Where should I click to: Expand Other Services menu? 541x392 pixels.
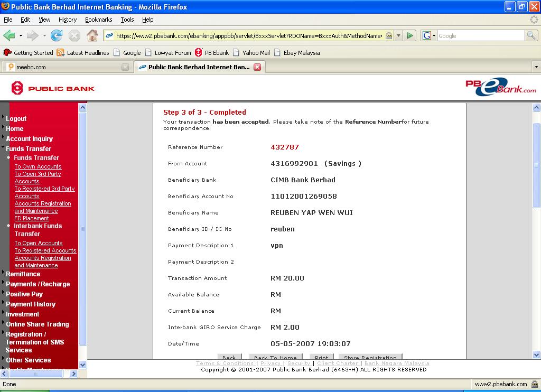tap(29, 360)
